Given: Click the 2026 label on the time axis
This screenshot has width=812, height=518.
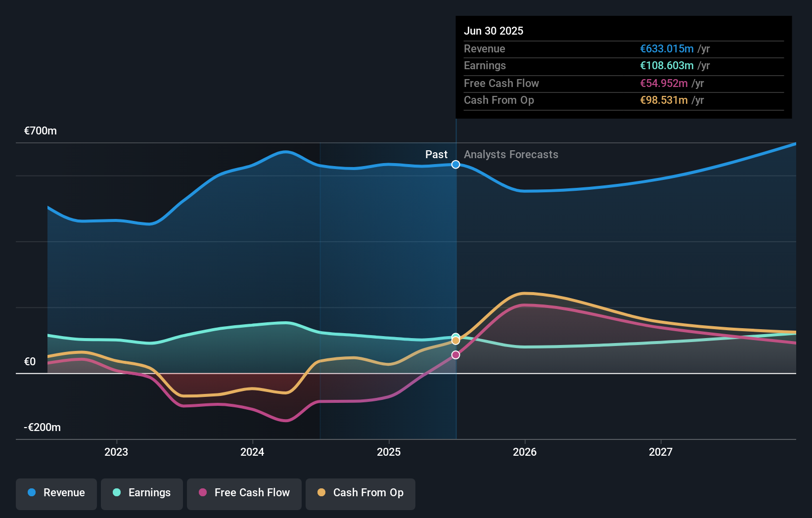Looking at the screenshot, I should point(526,451).
